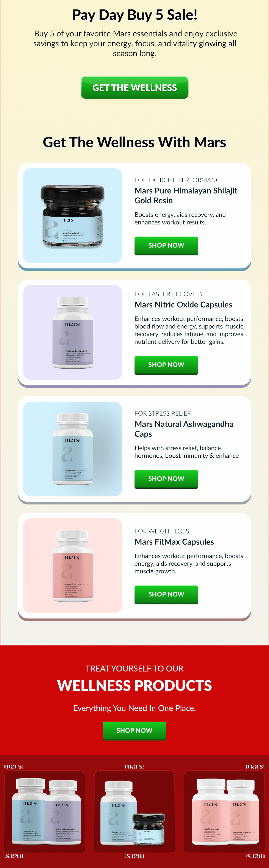Click the top-center mars logo above bundles
This screenshot has height=868, width=269.
tap(134, 766)
